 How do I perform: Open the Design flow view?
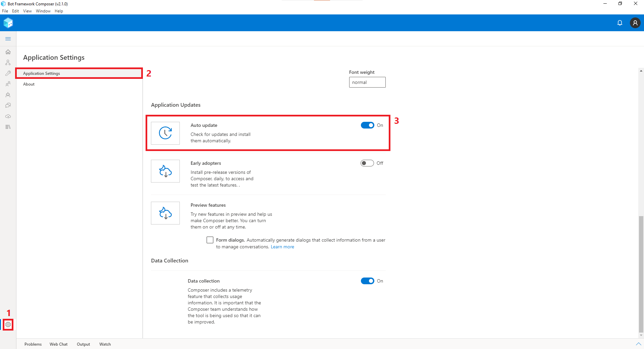[8, 62]
